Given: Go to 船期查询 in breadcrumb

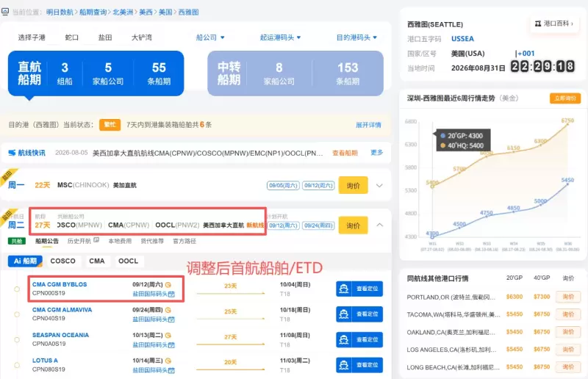Looking at the screenshot, I should 93,12.
